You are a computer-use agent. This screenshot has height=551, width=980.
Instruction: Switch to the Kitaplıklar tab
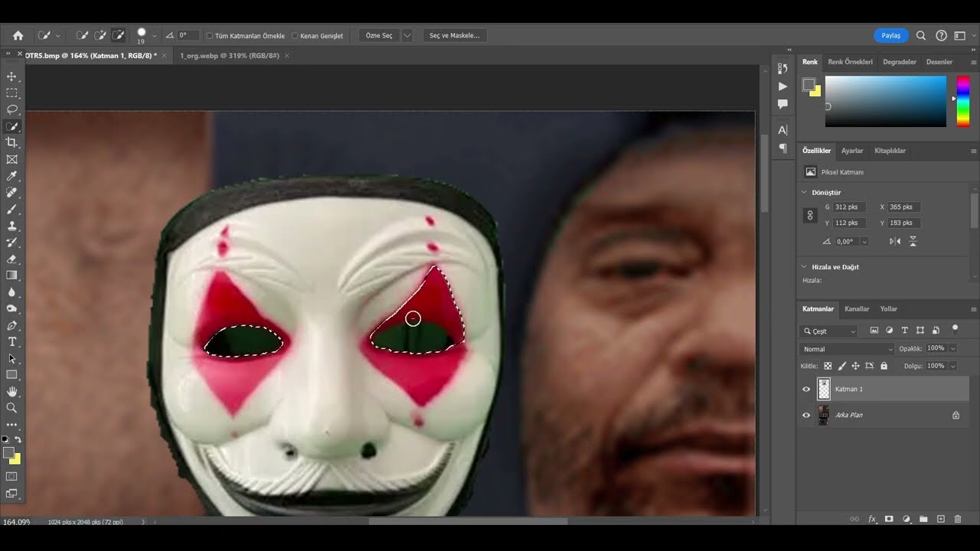pos(890,151)
